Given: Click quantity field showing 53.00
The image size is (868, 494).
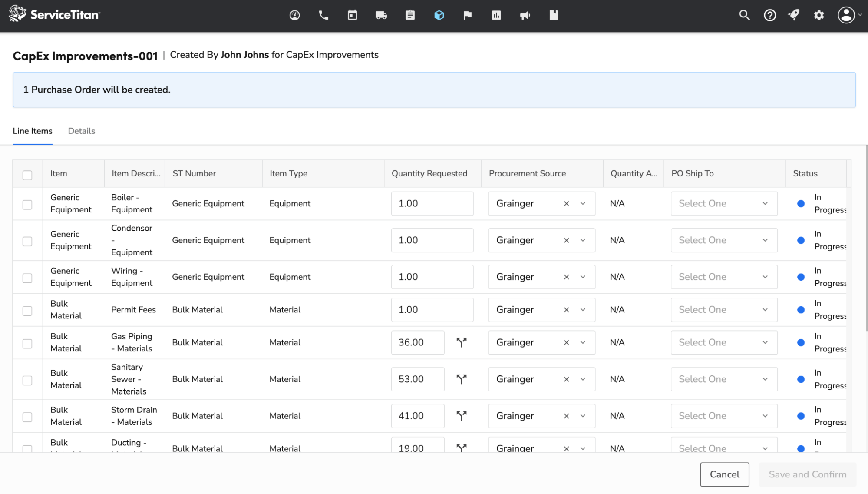Looking at the screenshot, I should tap(417, 379).
